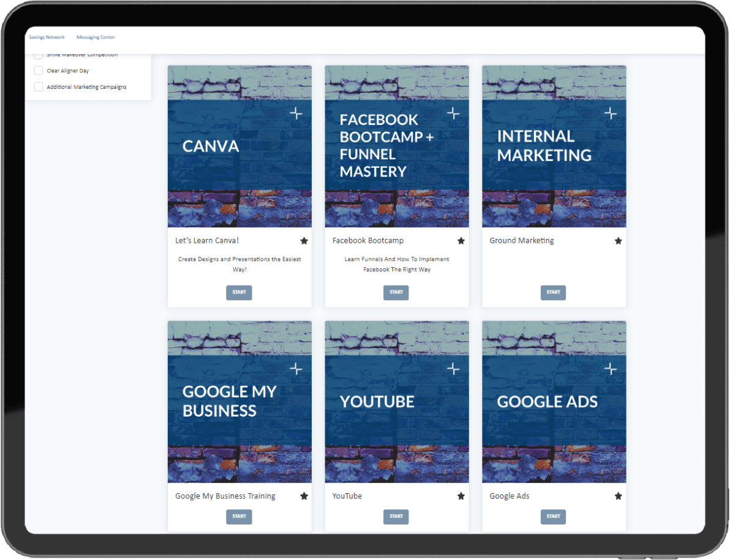Check the Clear Aligner Day filter
Image resolution: width=730 pixels, height=560 pixels.
pyautogui.click(x=39, y=71)
